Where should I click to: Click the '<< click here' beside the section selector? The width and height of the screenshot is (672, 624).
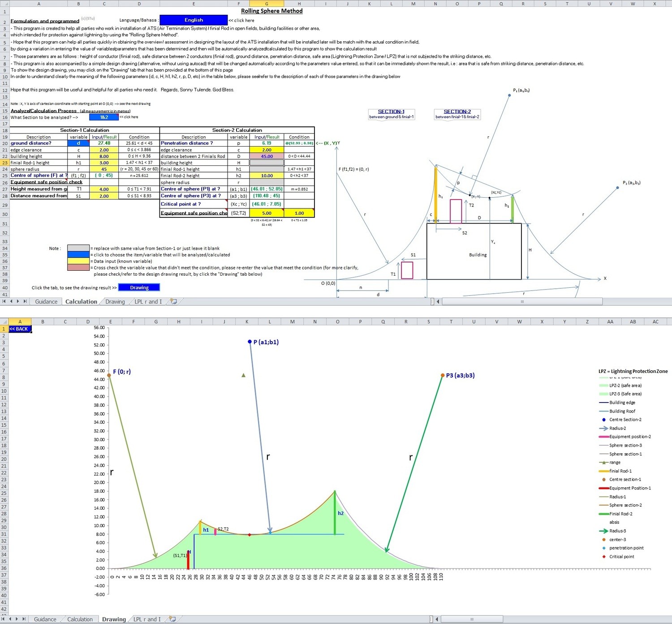[x=129, y=117]
